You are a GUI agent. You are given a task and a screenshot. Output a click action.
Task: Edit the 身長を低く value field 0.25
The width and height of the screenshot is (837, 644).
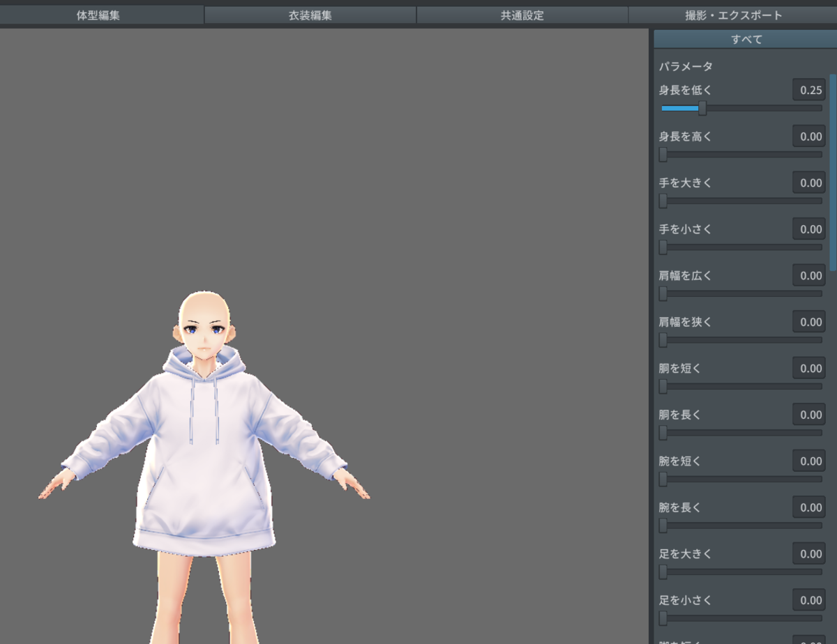(809, 90)
